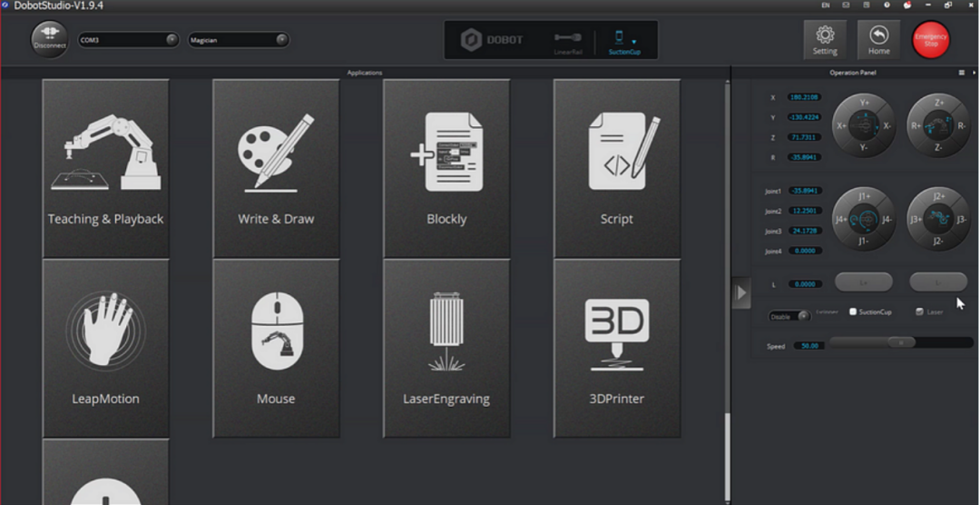This screenshot has width=980, height=505.
Task: Jog joint three with J3+
Action: pos(916,220)
